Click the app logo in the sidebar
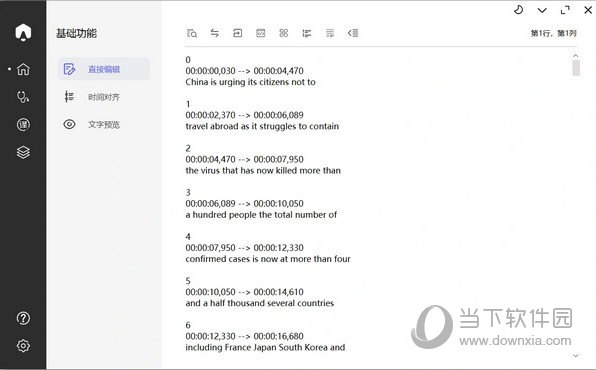Viewport: 596px width, 370px height. pyautogui.click(x=23, y=32)
